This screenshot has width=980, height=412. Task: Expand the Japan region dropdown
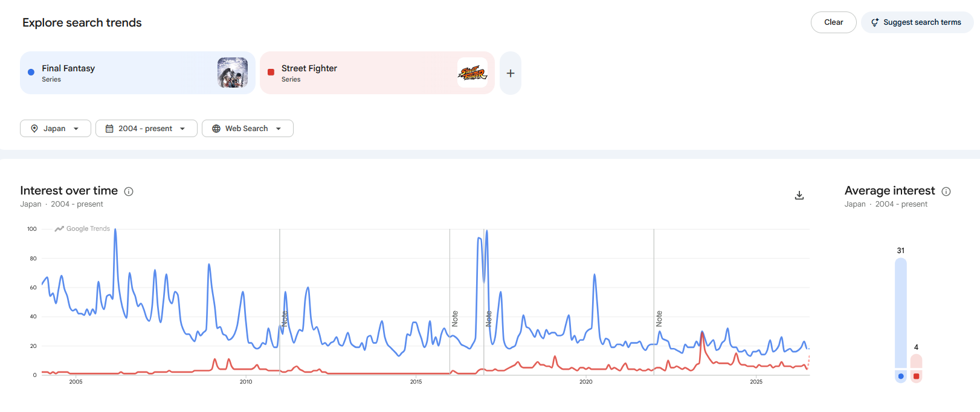click(x=56, y=129)
